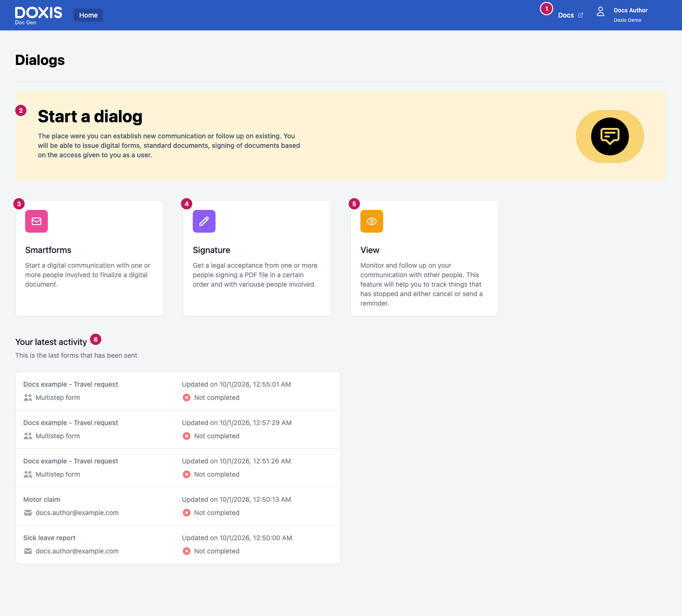Click the external link icon beside Docs
682x616 pixels.
click(581, 15)
